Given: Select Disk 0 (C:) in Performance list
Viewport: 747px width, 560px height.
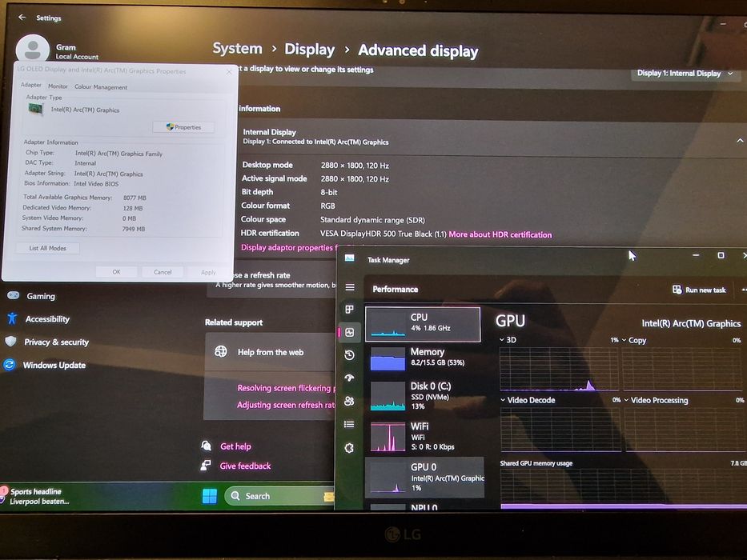Looking at the screenshot, I should pyautogui.click(x=423, y=395).
